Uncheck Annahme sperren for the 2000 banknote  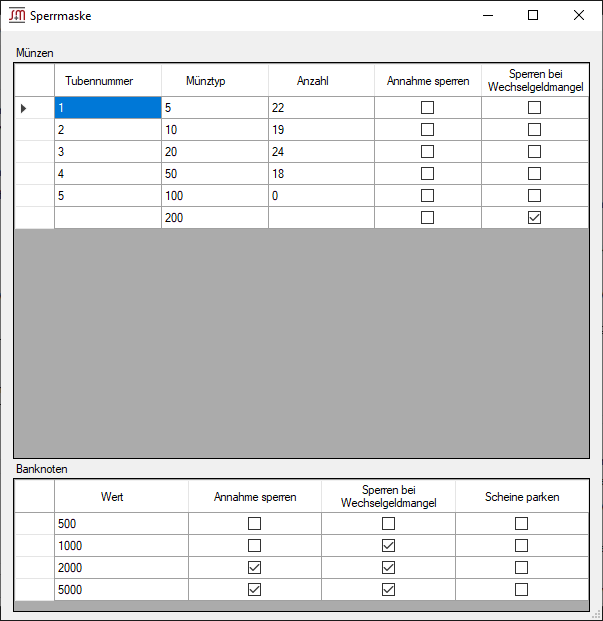point(254,568)
